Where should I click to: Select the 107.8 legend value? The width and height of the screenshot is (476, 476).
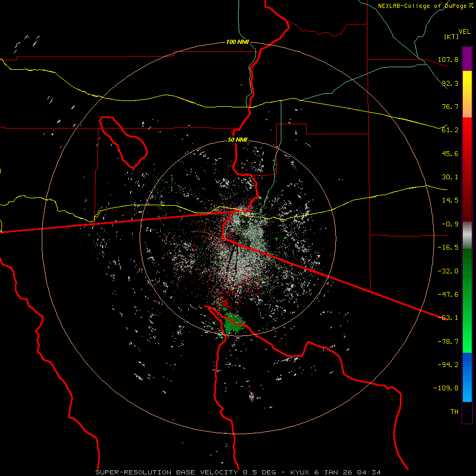pos(448,59)
